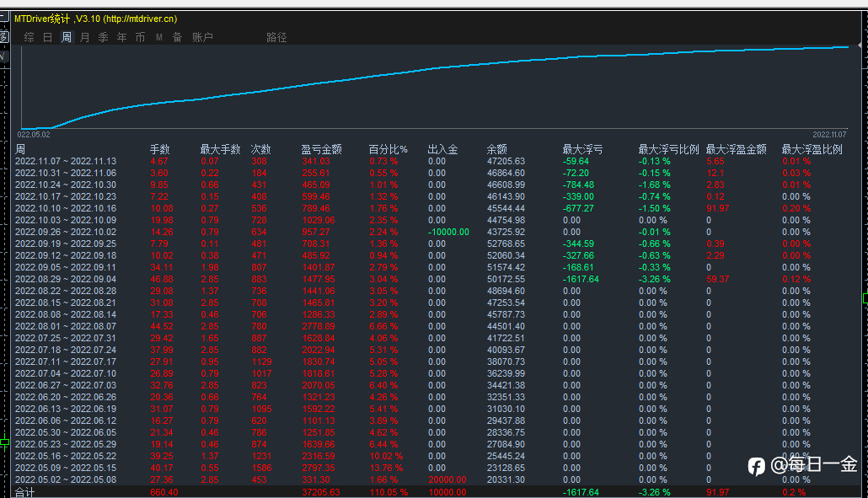
Task: Click the 盈亏金额 column header
Action: tap(322, 149)
